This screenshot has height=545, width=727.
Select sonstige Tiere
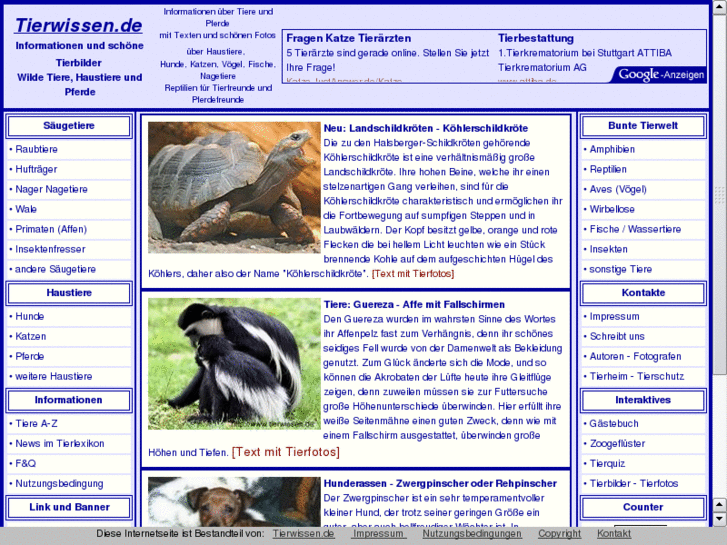click(x=620, y=269)
